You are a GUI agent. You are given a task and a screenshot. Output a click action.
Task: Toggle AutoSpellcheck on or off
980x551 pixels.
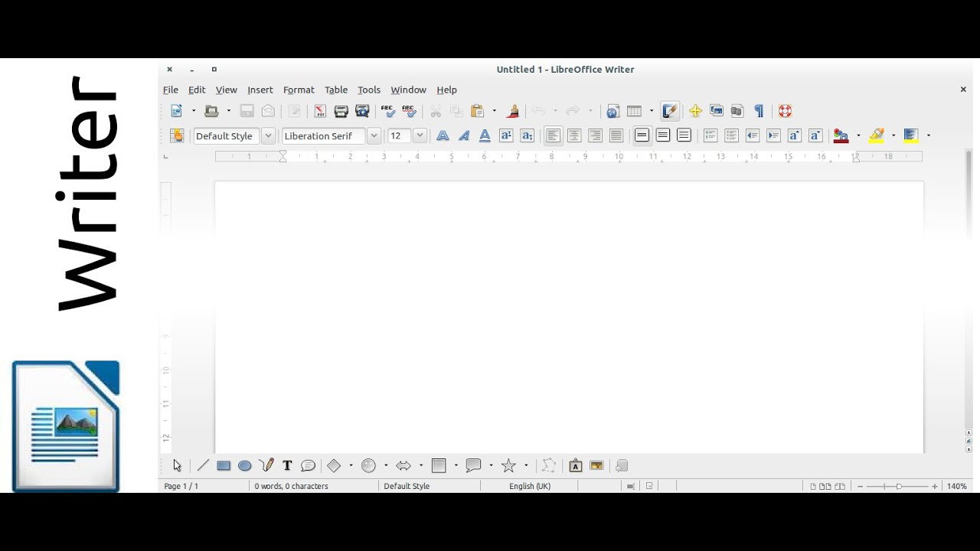click(410, 111)
